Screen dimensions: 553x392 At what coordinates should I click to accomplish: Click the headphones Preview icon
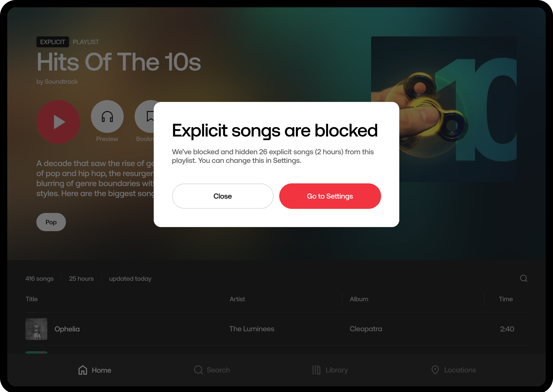pos(107,116)
